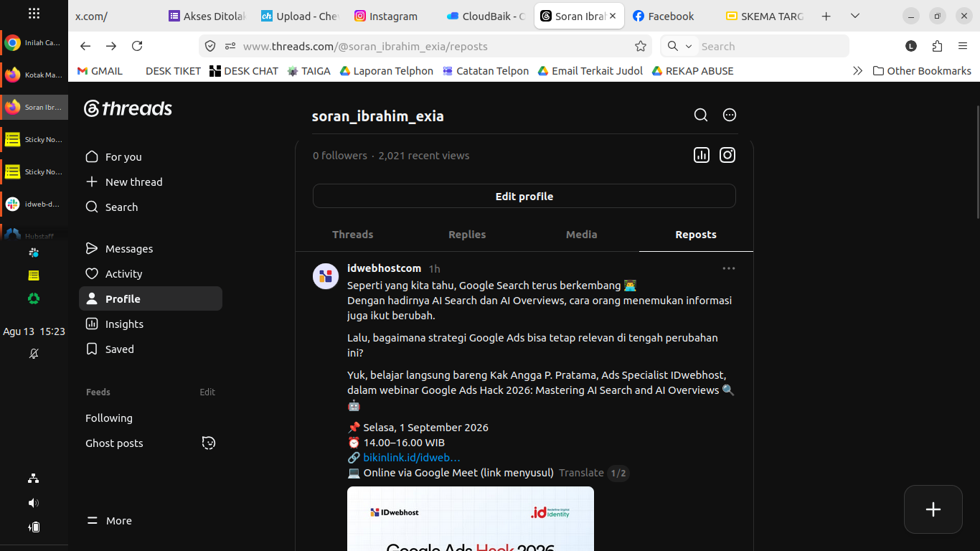Open the Firefox 'Kotak Ma...' window in dock
Screen dimensions: 980x551
[x=34, y=75]
